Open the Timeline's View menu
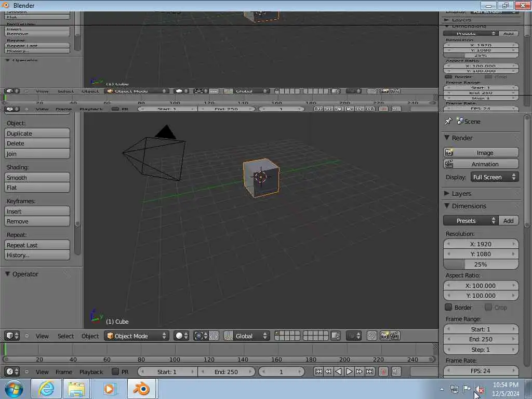 pos(42,371)
